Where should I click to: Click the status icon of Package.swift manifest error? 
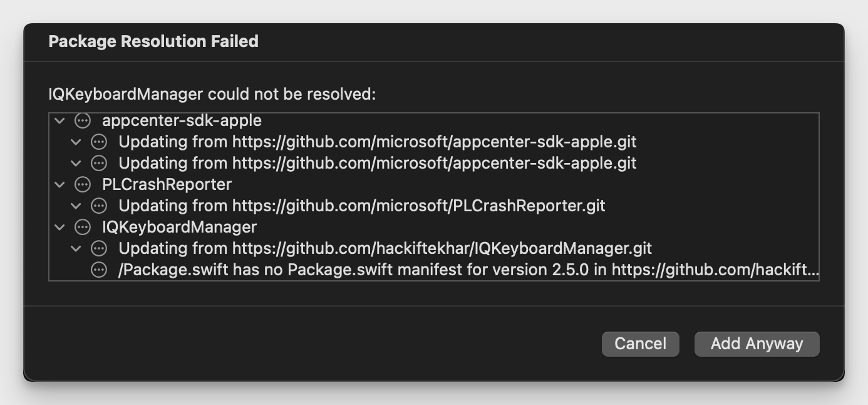(x=99, y=270)
